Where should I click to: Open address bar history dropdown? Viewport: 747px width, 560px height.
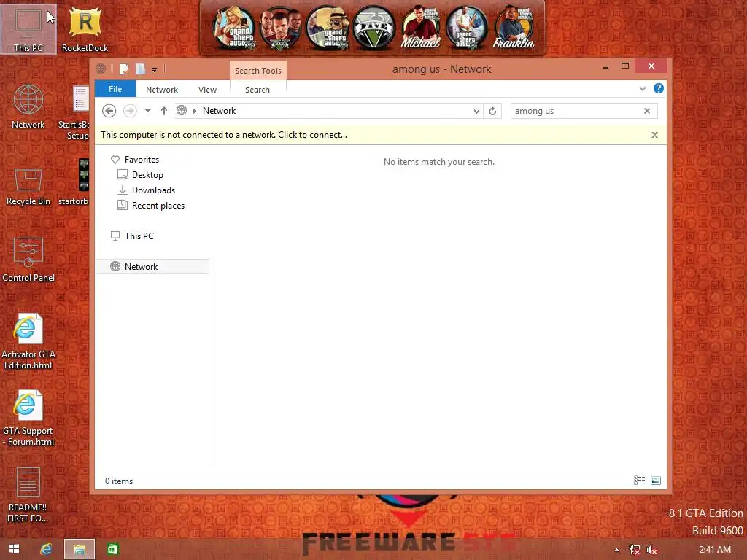tap(476, 111)
